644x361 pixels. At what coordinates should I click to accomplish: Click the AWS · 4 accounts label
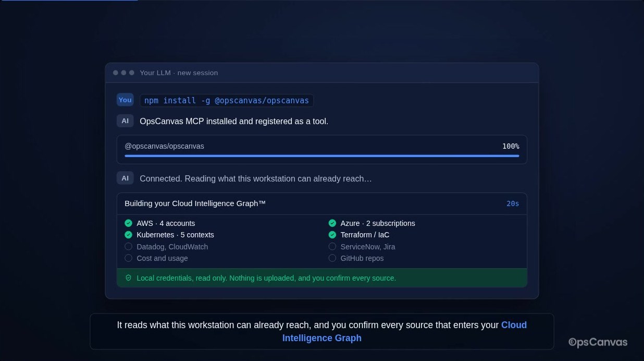166,223
